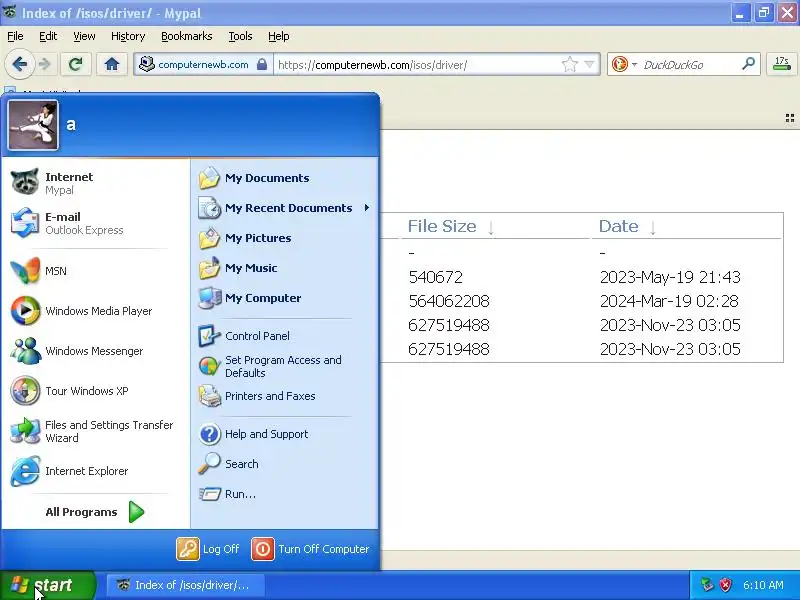Image resolution: width=800 pixels, height=600 pixels.
Task: Expand All Programs list
Action: [95, 512]
